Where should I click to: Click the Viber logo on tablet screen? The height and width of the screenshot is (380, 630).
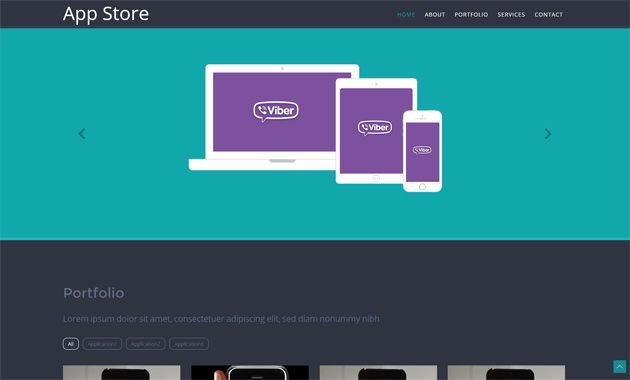coord(375,128)
